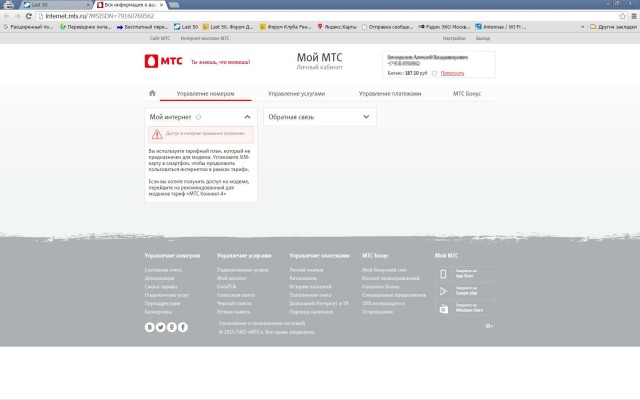Image resolution: width=640 pixels, height=400 pixels.
Task: Open Twitter social icon in footer
Action: click(x=160, y=327)
